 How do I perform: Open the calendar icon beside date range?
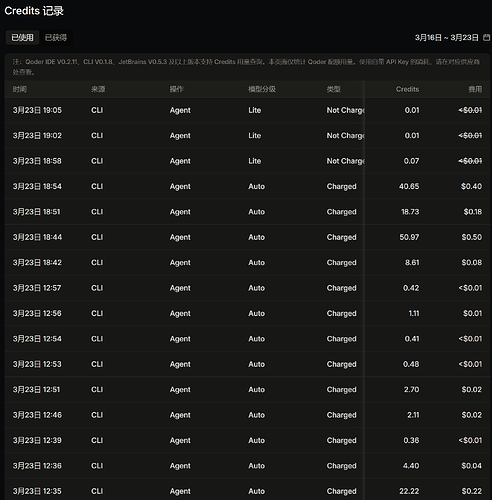[486, 37]
